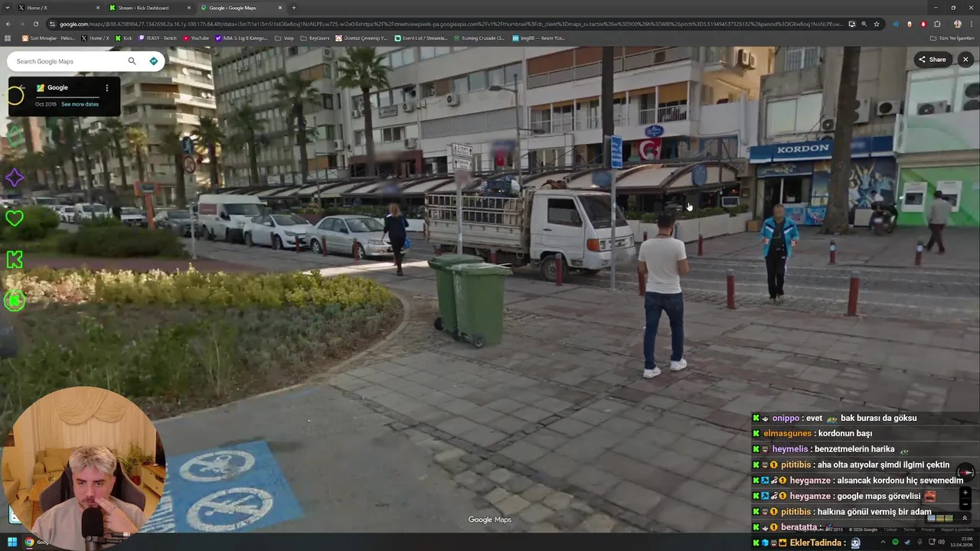Expand the Tüm Yer İşaretleri folder

(952, 37)
